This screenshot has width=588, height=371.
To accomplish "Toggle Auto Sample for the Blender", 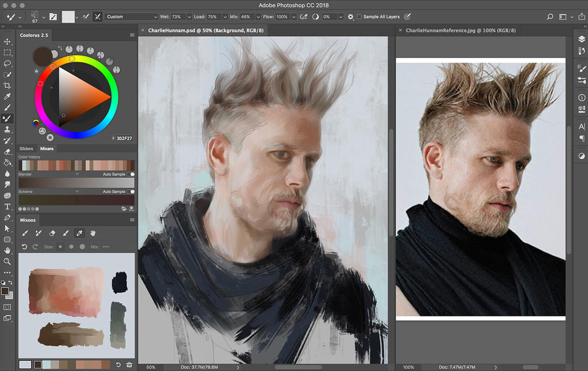I will tap(131, 174).
